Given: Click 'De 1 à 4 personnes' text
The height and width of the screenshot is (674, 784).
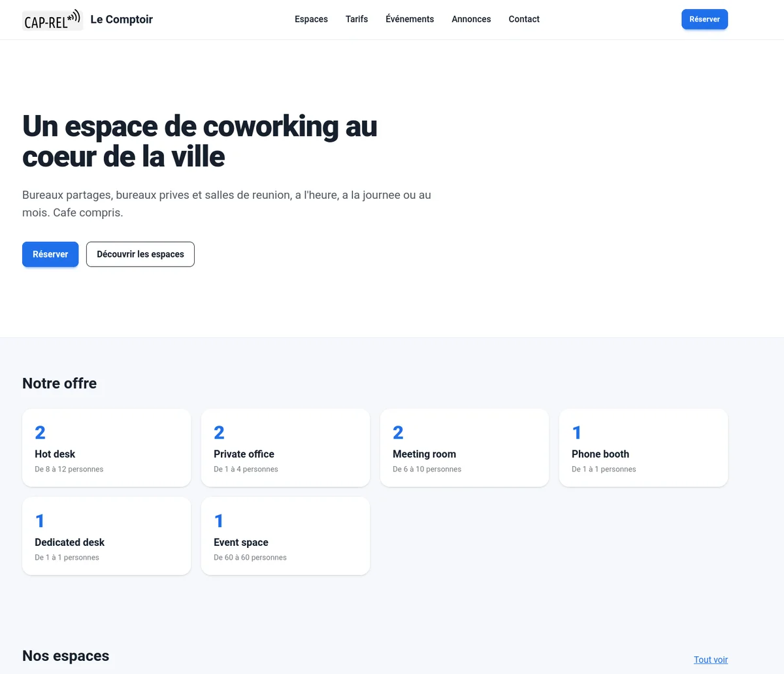Looking at the screenshot, I should pyautogui.click(x=246, y=469).
